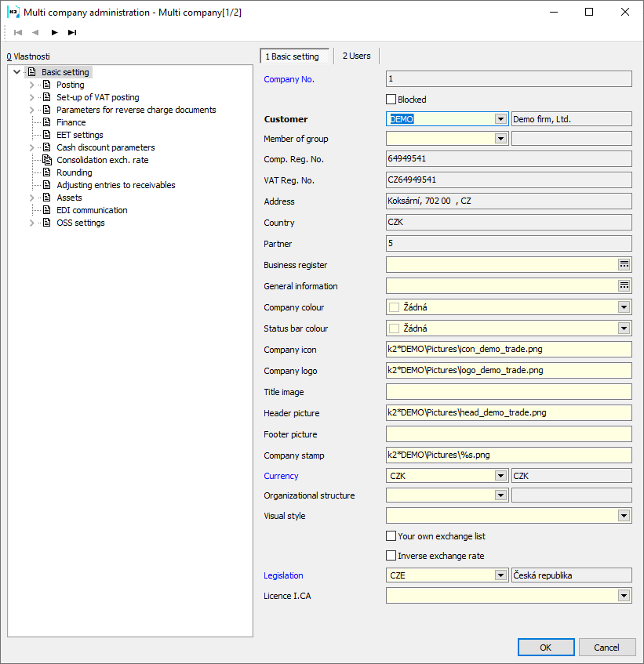Jump to the last record arrow
The width and height of the screenshot is (644, 664).
pos(72,32)
